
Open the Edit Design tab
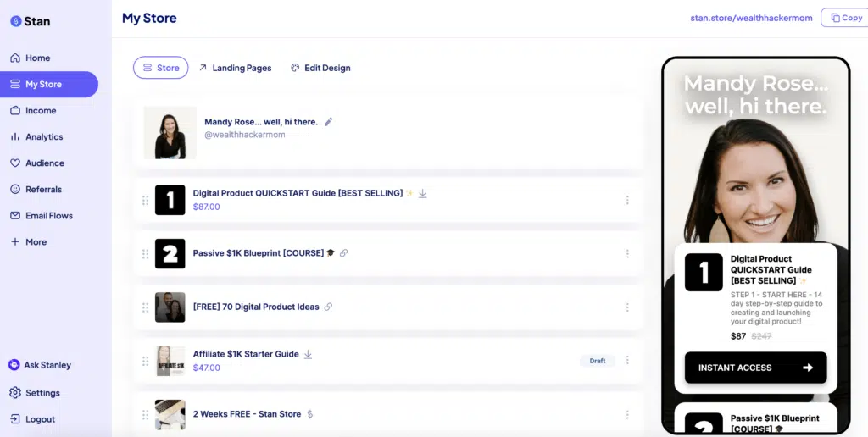[320, 68]
